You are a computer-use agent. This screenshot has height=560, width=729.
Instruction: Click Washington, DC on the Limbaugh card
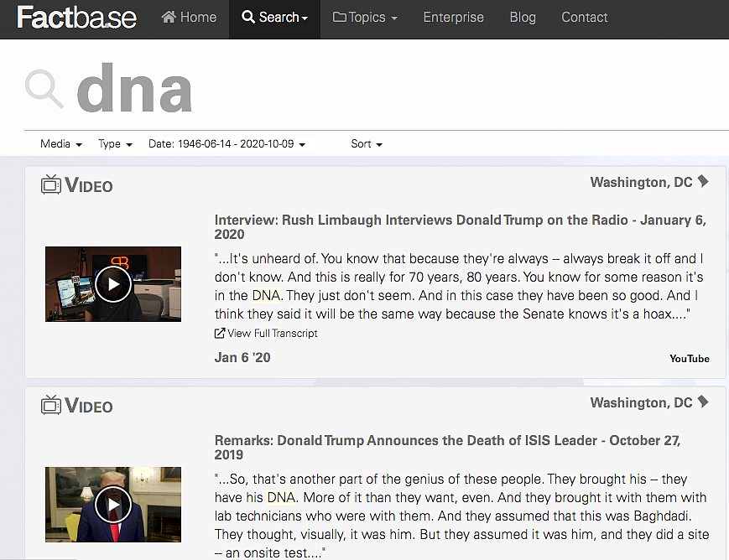[641, 182]
